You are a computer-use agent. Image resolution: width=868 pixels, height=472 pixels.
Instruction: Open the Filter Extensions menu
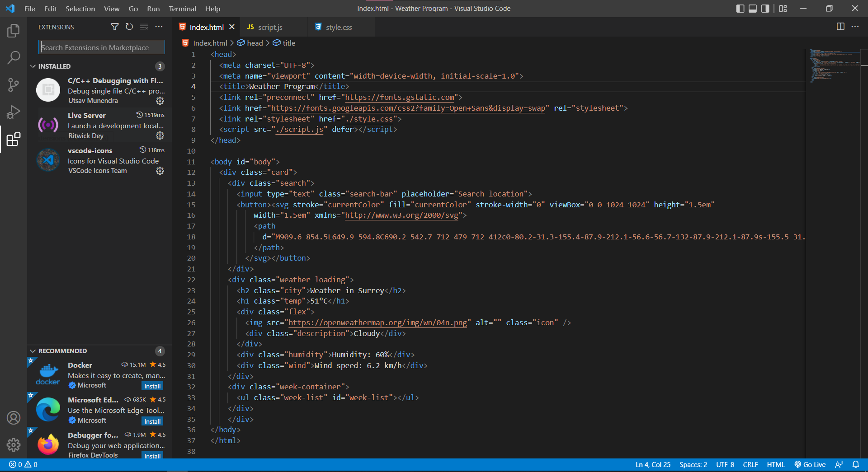pyautogui.click(x=115, y=27)
